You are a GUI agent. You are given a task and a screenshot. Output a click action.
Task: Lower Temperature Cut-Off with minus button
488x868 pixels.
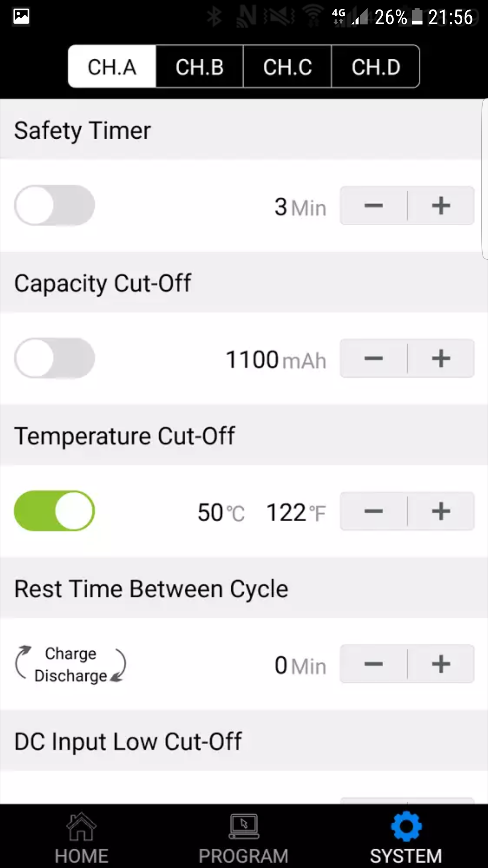(373, 511)
